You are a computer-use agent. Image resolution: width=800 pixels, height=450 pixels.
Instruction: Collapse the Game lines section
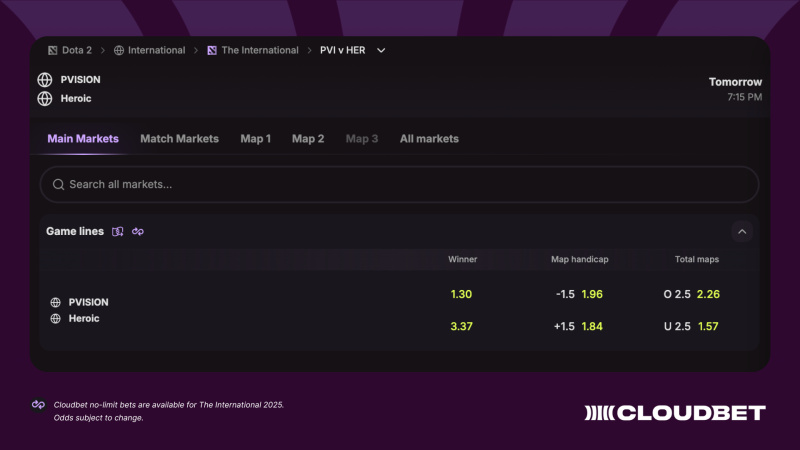tap(741, 232)
